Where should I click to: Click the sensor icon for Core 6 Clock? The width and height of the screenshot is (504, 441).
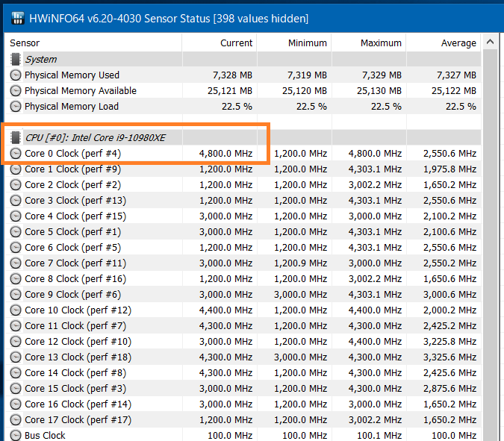pos(16,247)
